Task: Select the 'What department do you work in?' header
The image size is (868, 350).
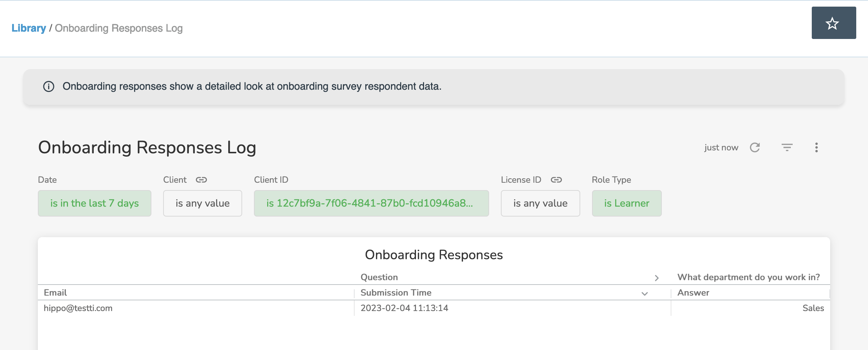Action: click(x=749, y=277)
